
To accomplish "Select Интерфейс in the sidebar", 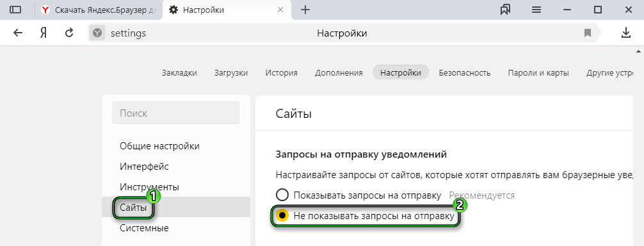I will (144, 167).
